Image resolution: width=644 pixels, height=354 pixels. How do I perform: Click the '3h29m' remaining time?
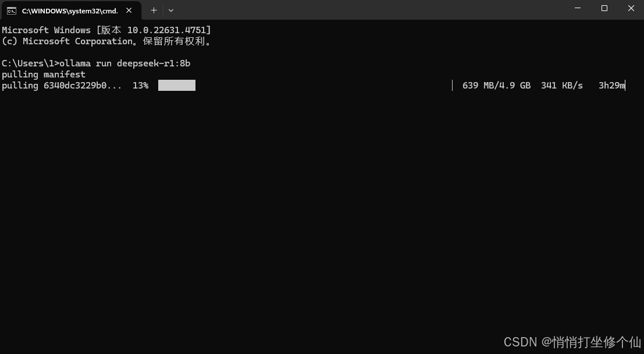[x=611, y=86]
